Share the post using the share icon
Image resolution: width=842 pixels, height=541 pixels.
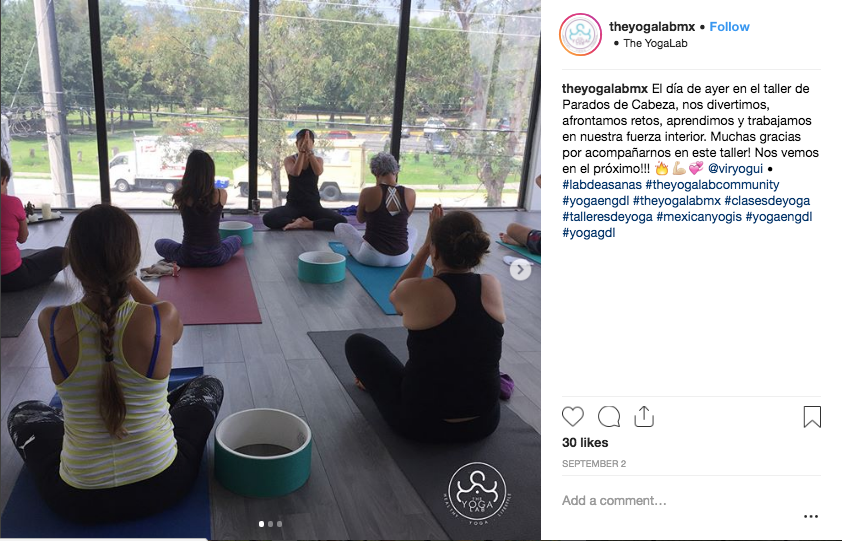[x=644, y=416]
